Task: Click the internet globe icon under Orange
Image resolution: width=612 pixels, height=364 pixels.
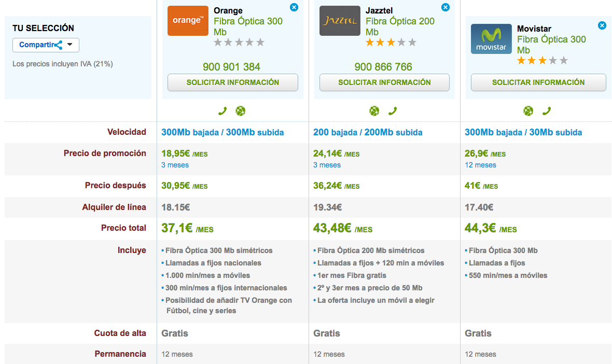Action: coord(241,111)
